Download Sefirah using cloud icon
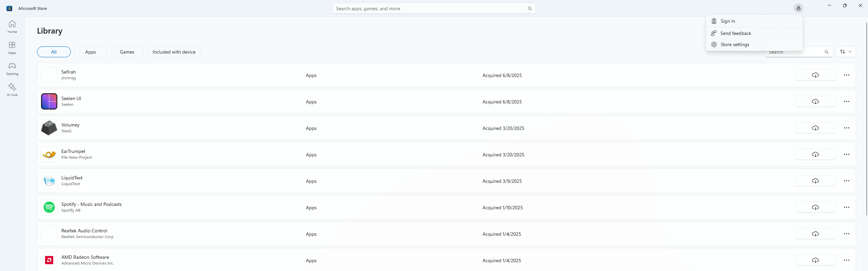 [x=815, y=75]
